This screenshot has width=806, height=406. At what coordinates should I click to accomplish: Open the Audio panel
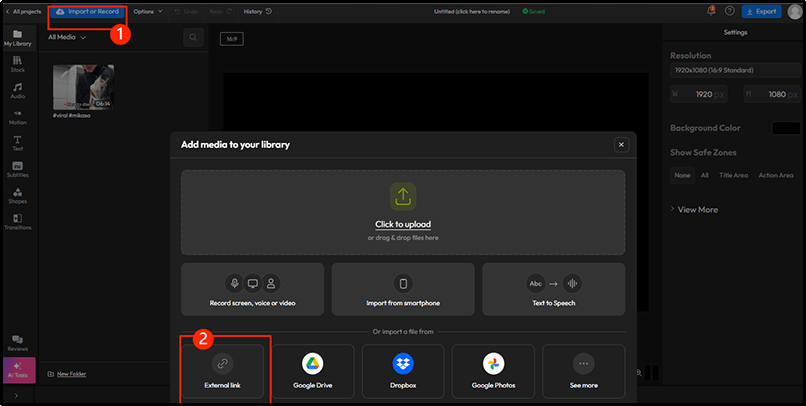(17, 90)
